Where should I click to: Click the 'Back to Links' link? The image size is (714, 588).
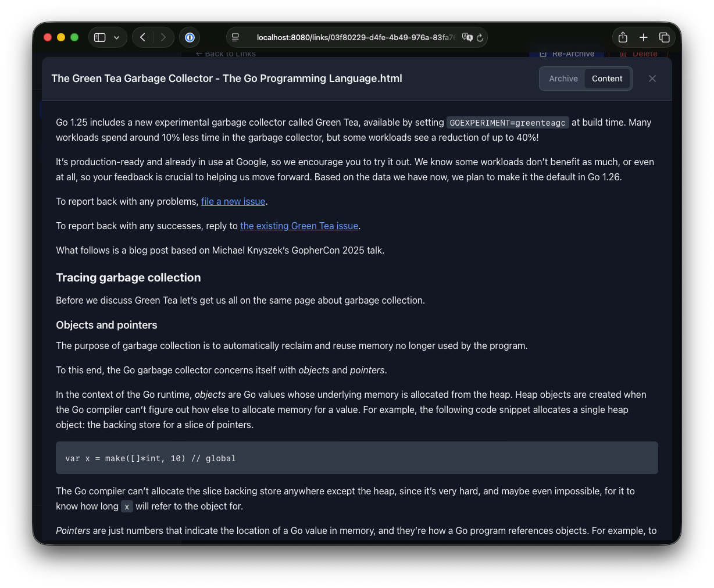(x=226, y=54)
